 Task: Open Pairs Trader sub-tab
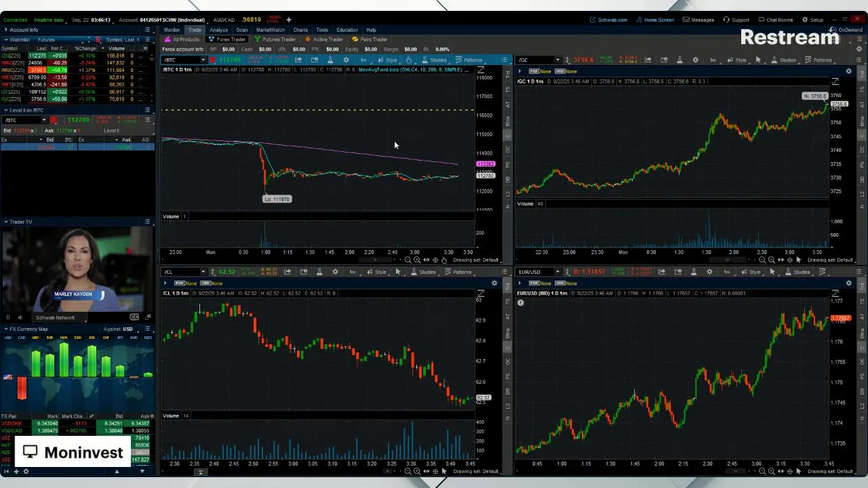370,39
